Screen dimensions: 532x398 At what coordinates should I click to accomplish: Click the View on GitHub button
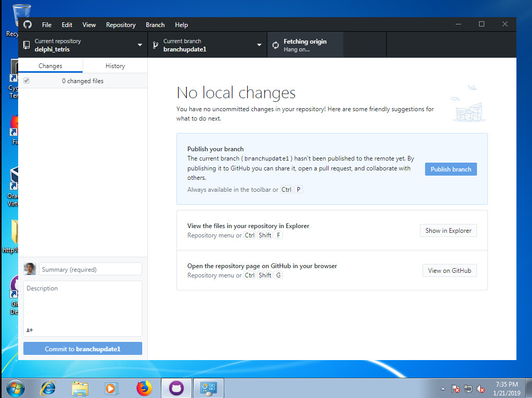click(449, 270)
